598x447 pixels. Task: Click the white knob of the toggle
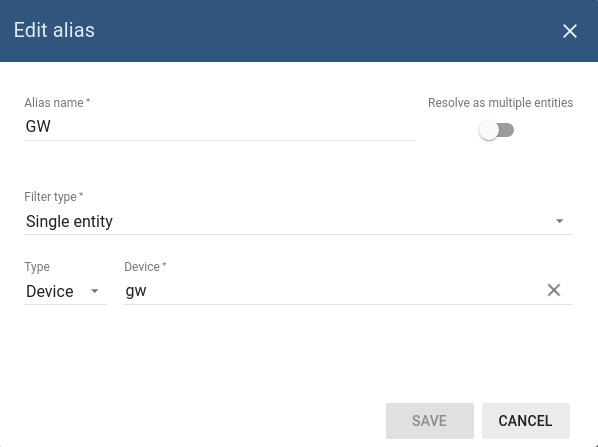tap(489, 130)
